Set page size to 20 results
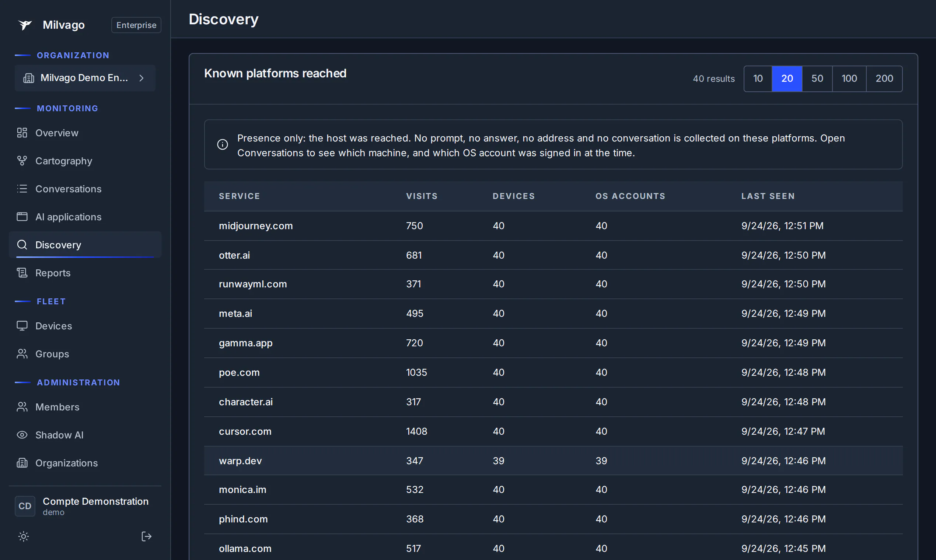The width and height of the screenshot is (936, 560). click(787, 78)
